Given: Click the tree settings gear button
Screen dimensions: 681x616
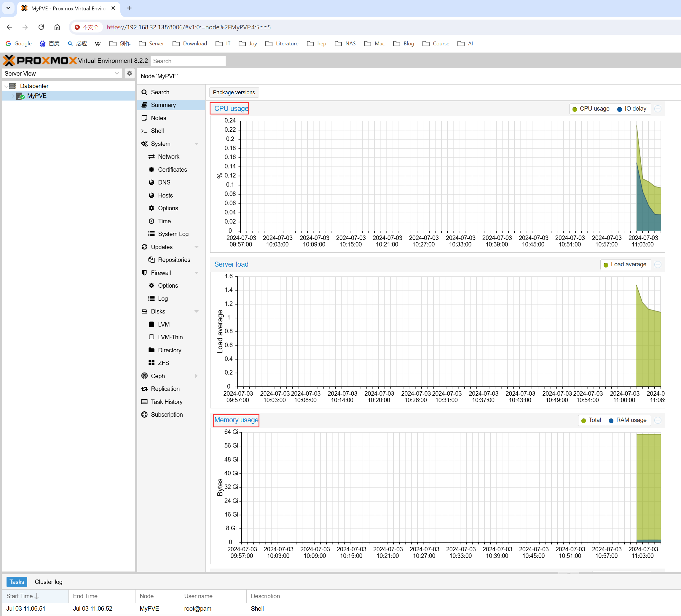Looking at the screenshot, I should (129, 73).
